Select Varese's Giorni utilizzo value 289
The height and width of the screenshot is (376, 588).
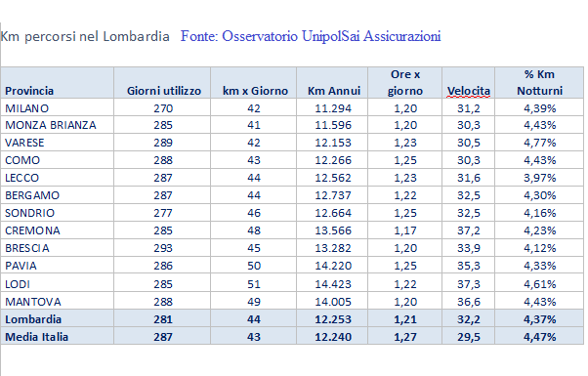(163, 143)
